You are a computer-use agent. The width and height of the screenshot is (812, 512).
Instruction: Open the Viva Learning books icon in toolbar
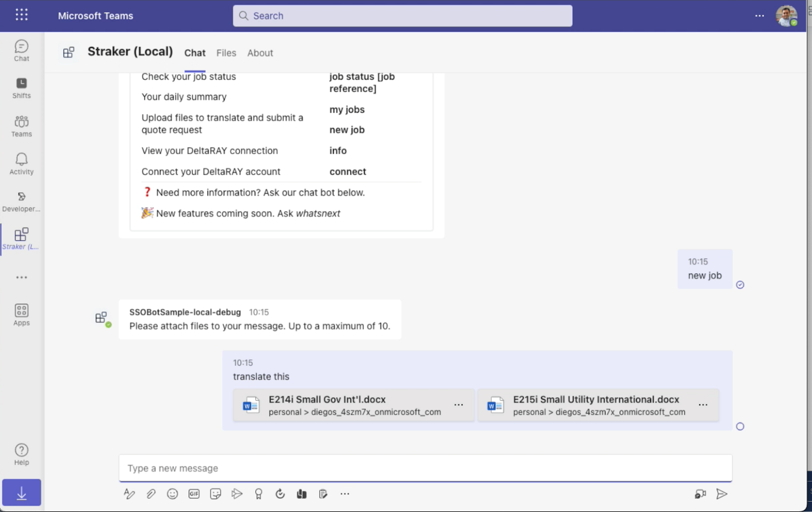coord(301,494)
